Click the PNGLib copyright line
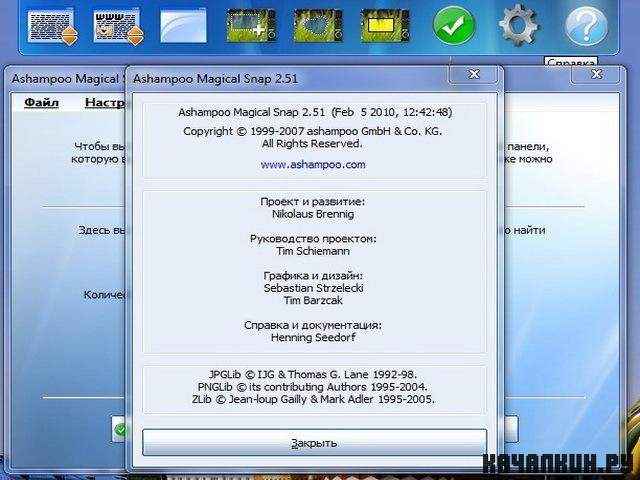Image resolution: width=640 pixels, height=480 pixels. coord(313,387)
